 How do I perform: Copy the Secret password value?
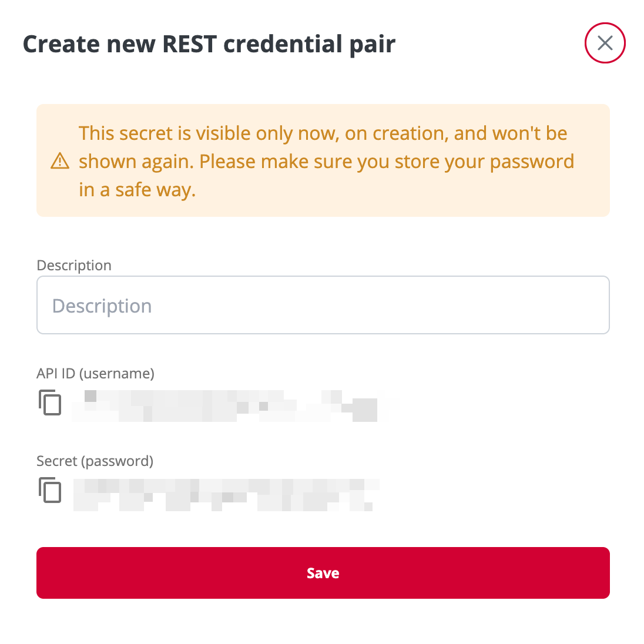tap(50, 490)
